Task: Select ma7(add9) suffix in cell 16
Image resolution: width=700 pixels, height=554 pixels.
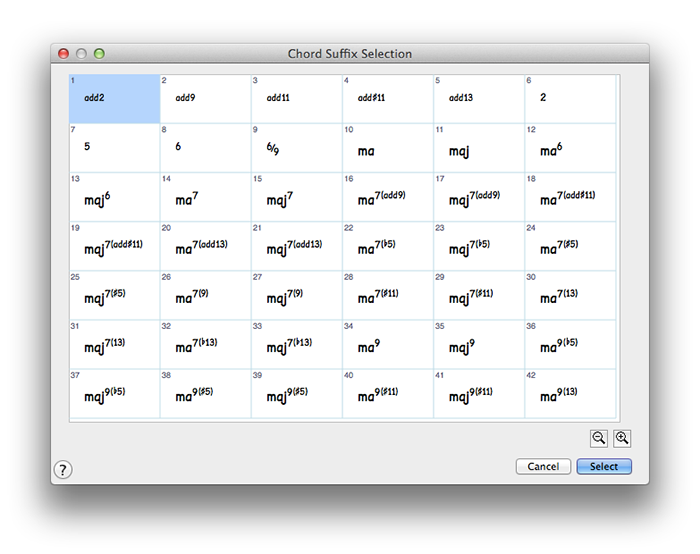Action: [x=388, y=197]
